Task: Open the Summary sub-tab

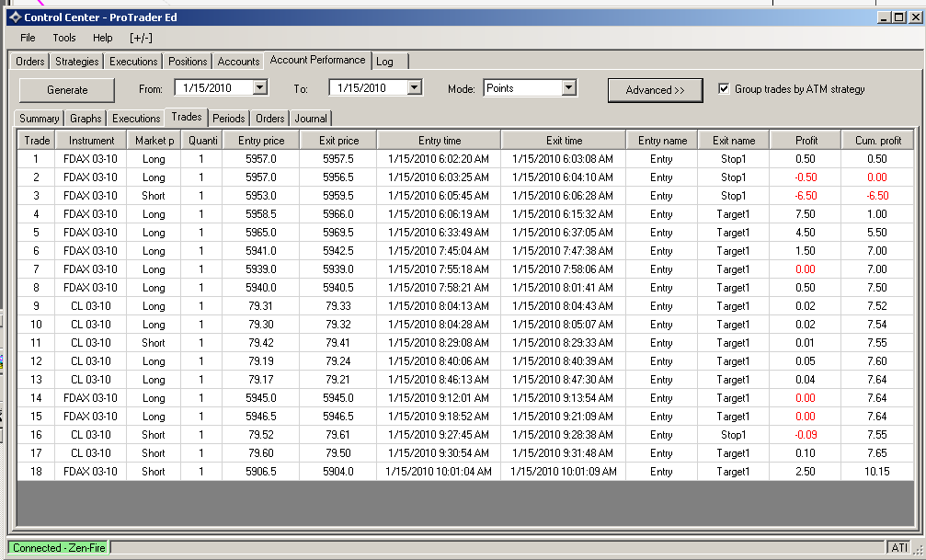Action: (x=39, y=119)
